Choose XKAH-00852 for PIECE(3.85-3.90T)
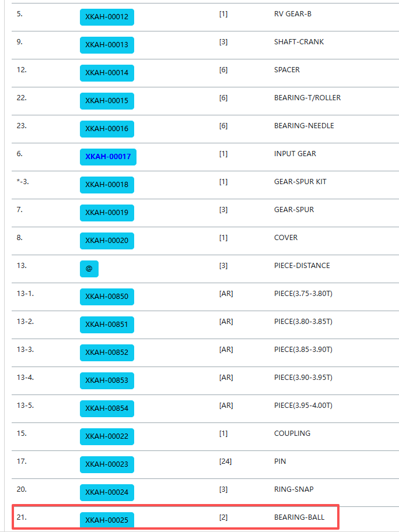Screen dimensions: 399x532 [x=107, y=353]
